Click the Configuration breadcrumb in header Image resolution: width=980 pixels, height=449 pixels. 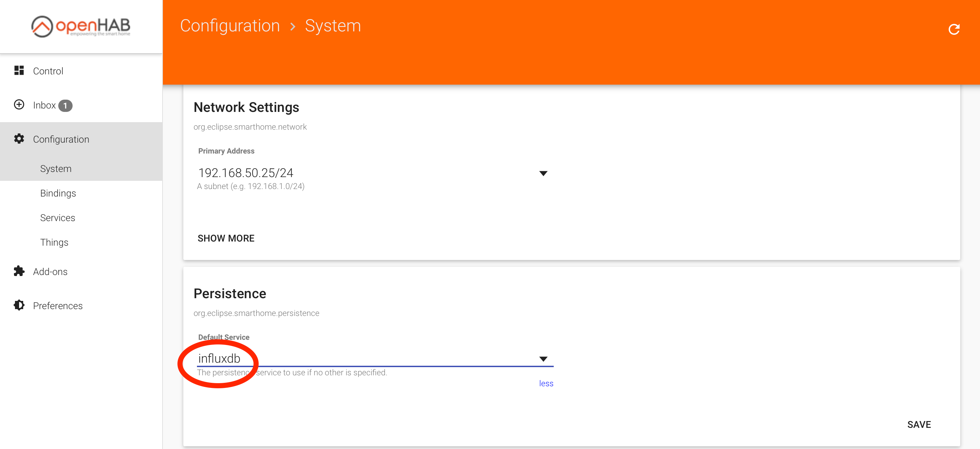pos(230,26)
